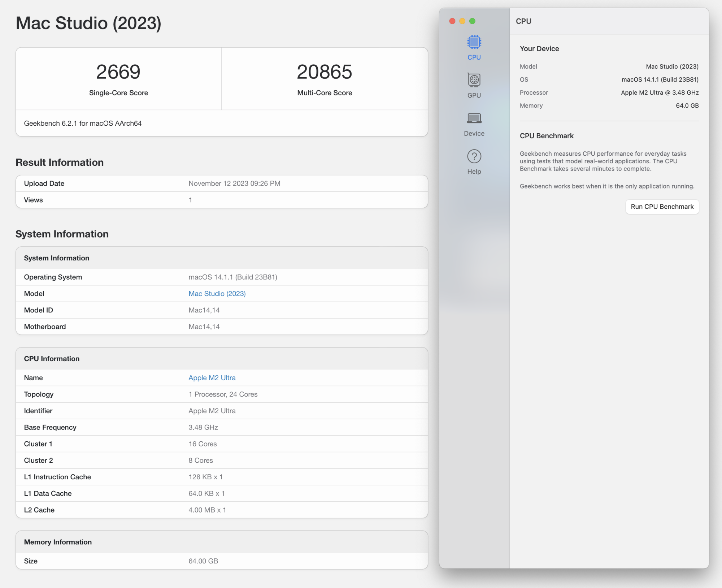Click the Run CPU Benchmark button

tap(662, 207)
